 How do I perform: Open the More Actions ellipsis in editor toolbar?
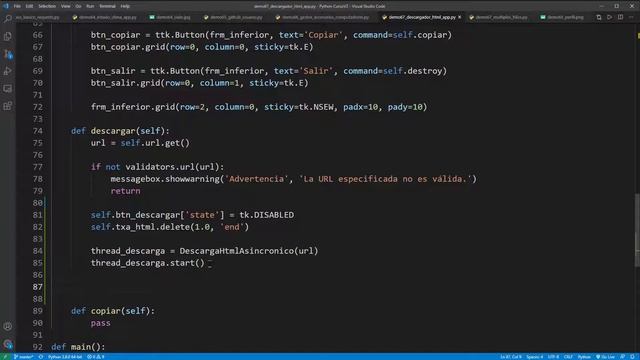pyautogui.click(x=631, y=17)
